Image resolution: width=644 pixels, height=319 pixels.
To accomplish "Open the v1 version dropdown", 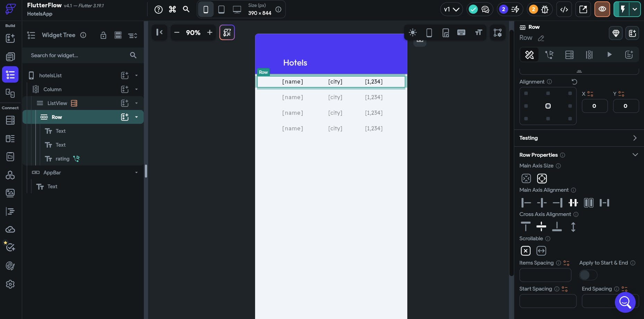I will coord(451,9).
